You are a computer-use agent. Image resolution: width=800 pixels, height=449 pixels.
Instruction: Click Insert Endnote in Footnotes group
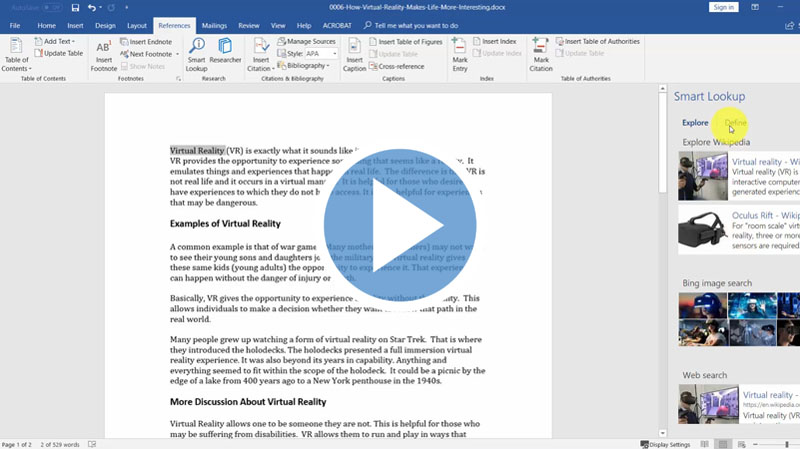coord(148,42)
